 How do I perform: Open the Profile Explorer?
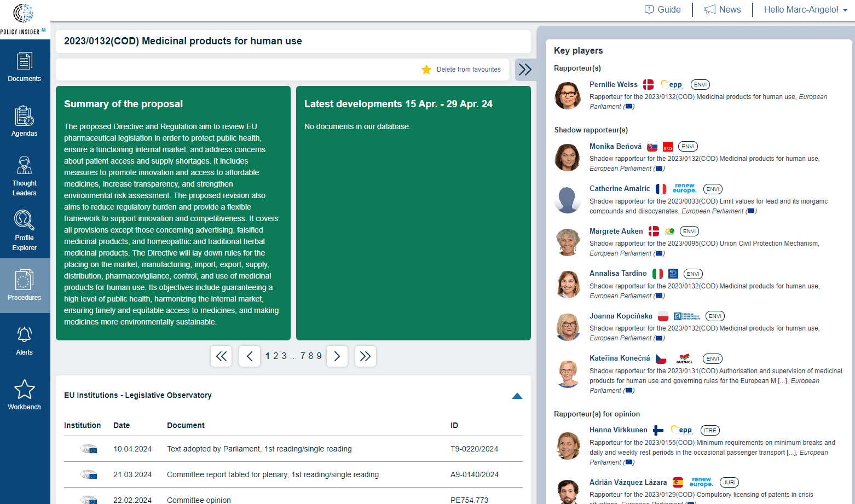click(x=24, y=230)
